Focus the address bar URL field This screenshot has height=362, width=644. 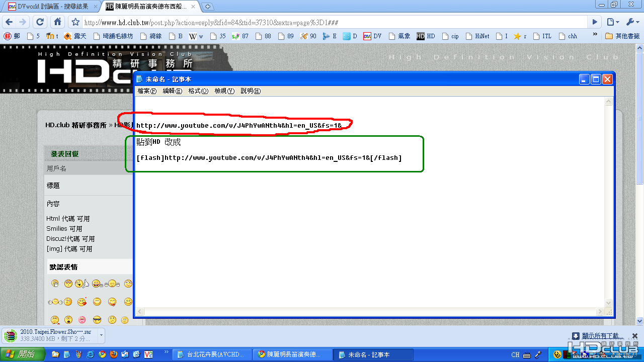(x=335, y=22)
